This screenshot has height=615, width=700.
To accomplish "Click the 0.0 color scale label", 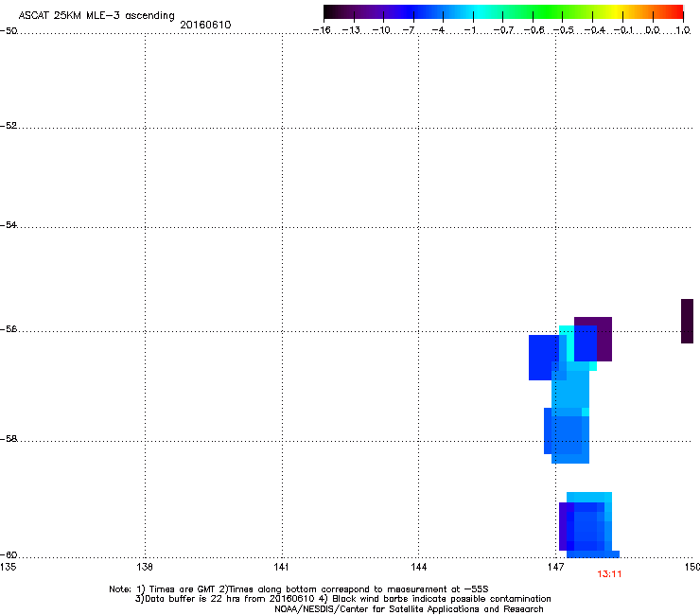I will (x=653, y=30).
